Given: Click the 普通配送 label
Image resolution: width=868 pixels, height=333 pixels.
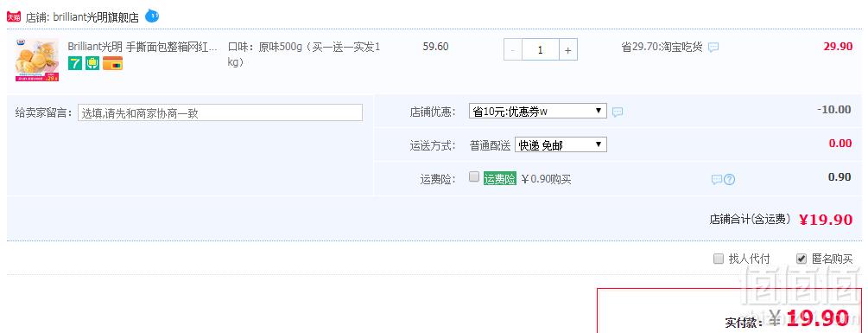Looking at the screenshot, I should [x=490, y=145].
